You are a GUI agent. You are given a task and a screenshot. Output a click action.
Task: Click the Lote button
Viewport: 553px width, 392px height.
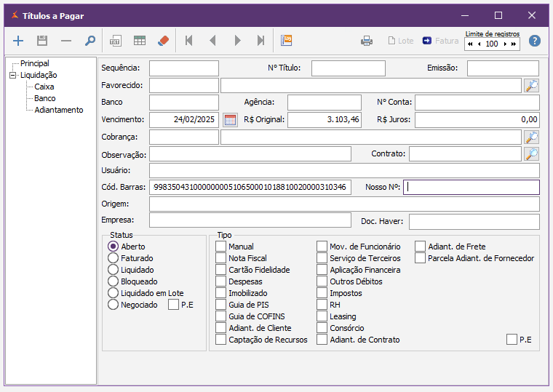tap(400, 41)
